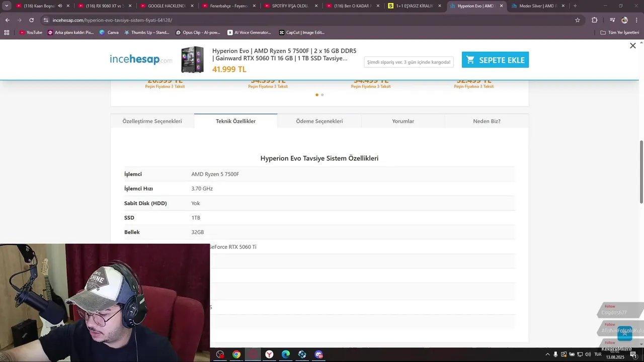Click the blue scroll-to-top button
Image resolution: width=644 pixels, height=362 pixels.
pos(624,333)
